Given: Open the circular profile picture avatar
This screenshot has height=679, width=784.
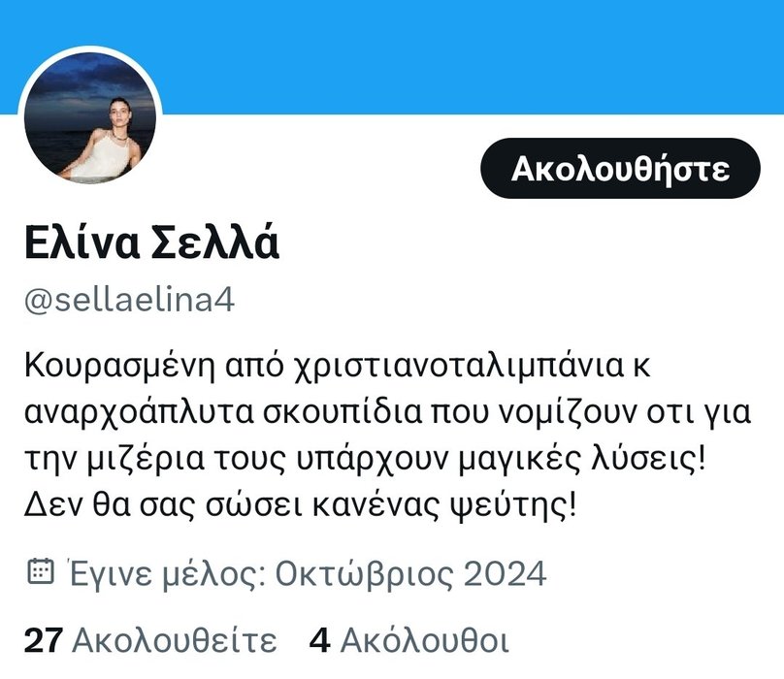Looking at the screenshot, I should 90,118.
